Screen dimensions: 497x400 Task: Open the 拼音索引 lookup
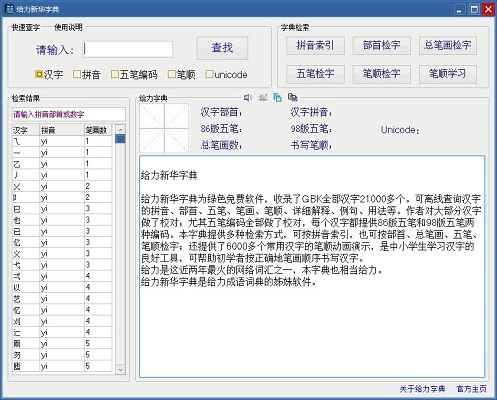coord(315,45)
